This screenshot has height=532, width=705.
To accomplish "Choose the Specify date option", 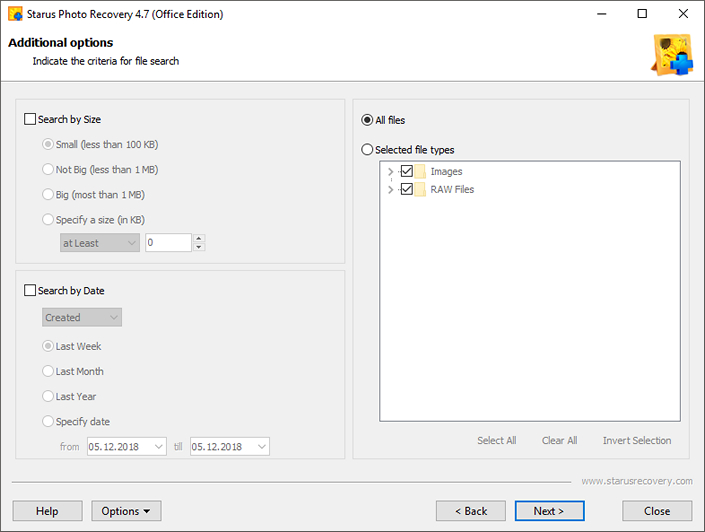I will coord(48,422).
